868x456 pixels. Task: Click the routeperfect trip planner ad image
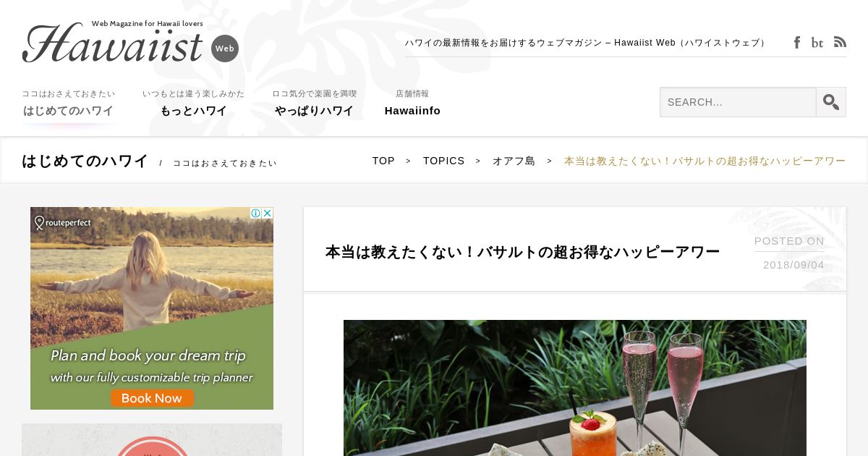pyautogui.click(x=152, y=308)
